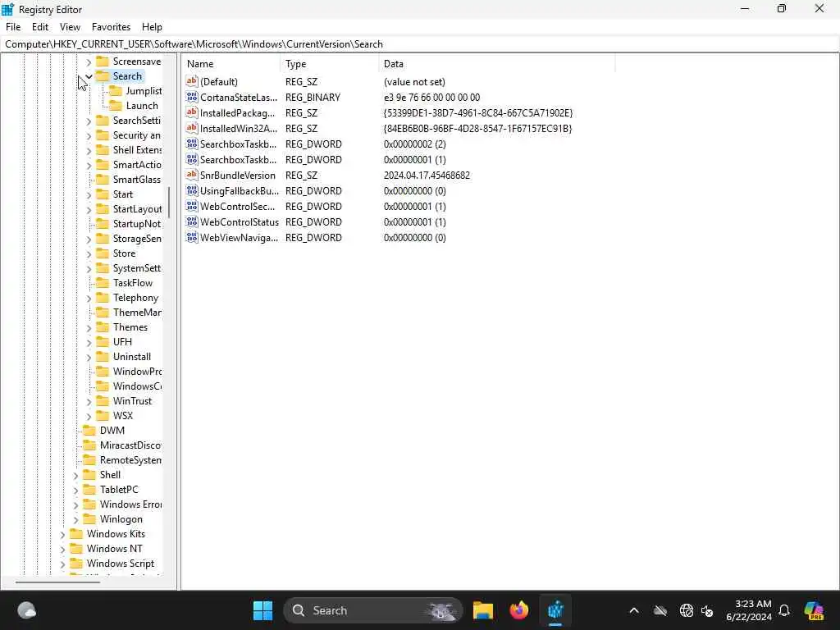The height and width of the screenshot is (630, 840).
Task: Open the weather widget on taskbar
Action: pyautogui.click(x=26, y=610)
